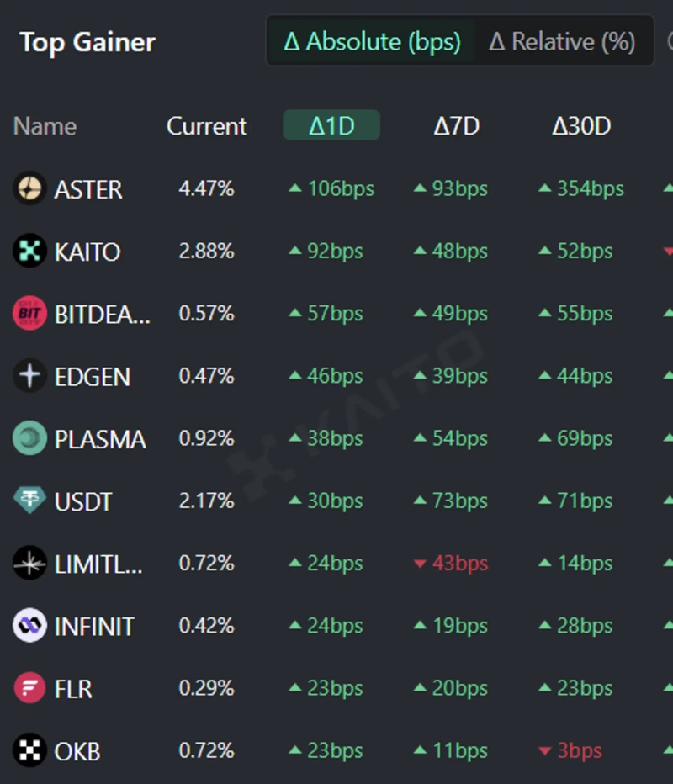Sort by the Δ7D column
The width and height of the screenshot is (673, 784).
point(456,126)
